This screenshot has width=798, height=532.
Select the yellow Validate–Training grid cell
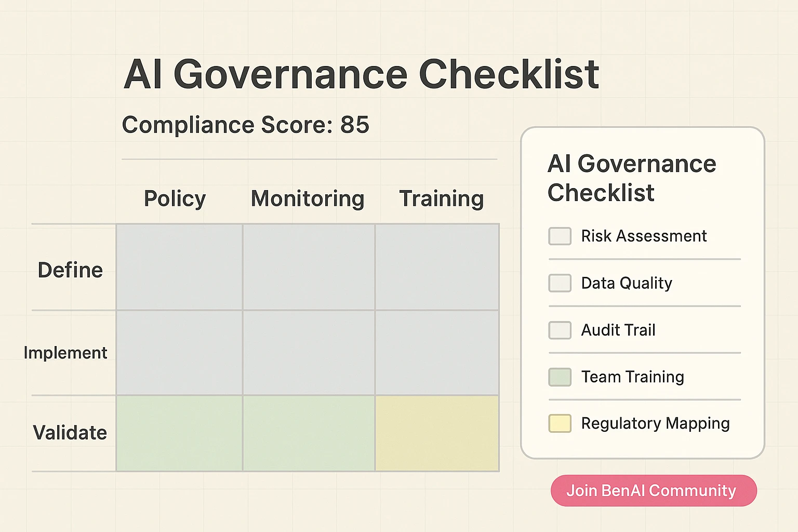coord(437,433)
